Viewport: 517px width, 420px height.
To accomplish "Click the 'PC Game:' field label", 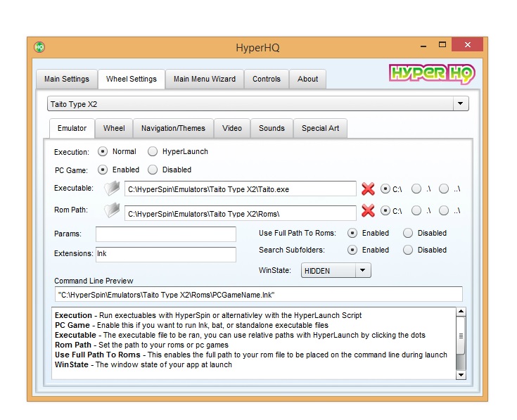I will [71, 170].
